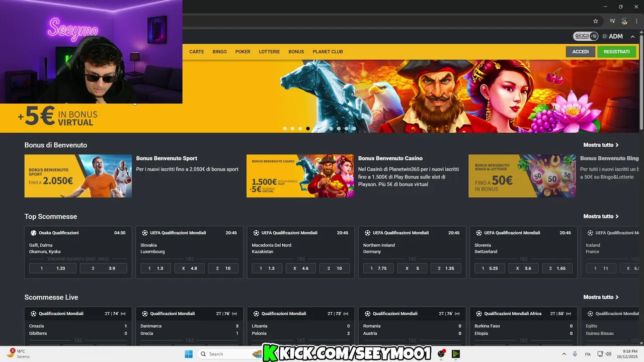This screenshot has width=644, height=362.
Task: Click the Bonus Benvenuto Casino title
Action: 390,158
